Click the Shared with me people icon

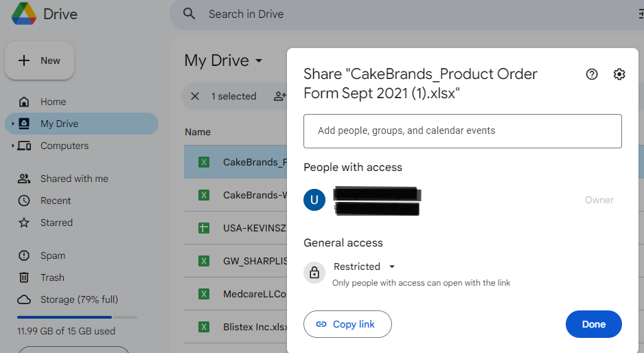click(x=24, y=179)
